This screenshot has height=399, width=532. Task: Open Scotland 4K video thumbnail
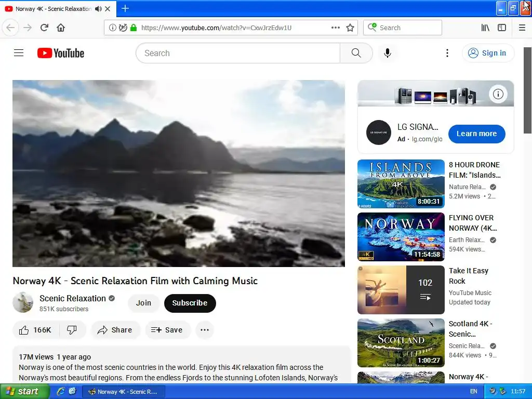[x=401, y=343]
